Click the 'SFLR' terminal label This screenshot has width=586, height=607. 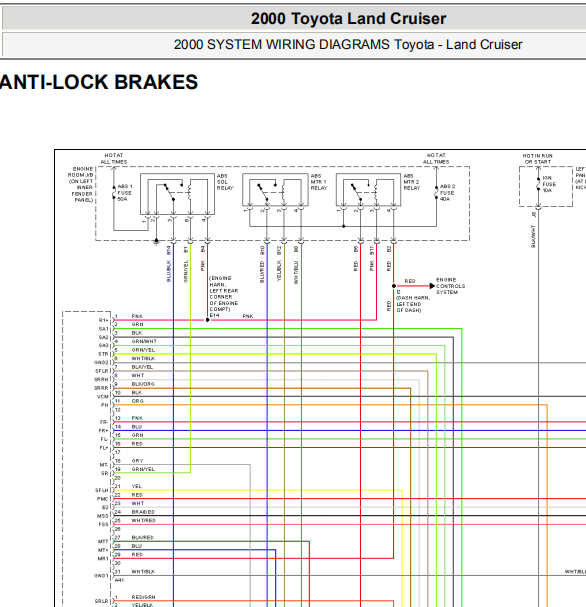(102, 371)
